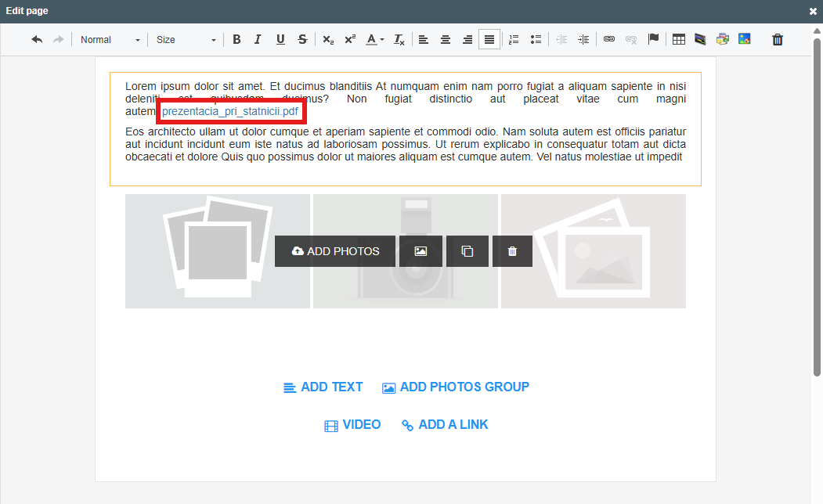Toggle italic formatting
823x504 pixels.
258,40
